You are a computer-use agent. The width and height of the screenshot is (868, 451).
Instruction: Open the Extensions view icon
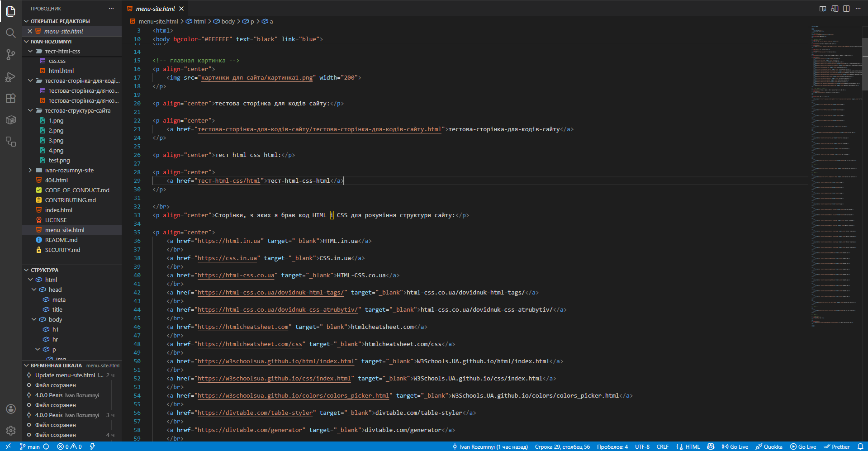pyautogui.click(x=10, y=99)
